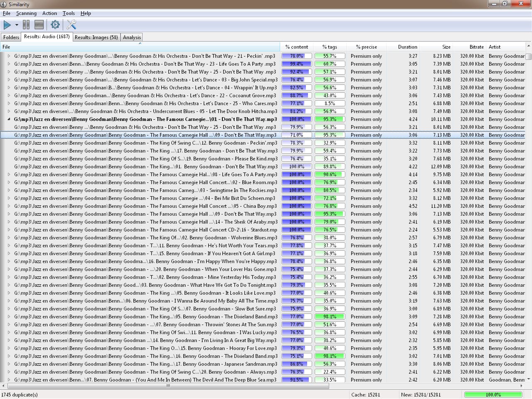Click the "Cache: 15281" status bar entry
This screenshot has width=532, height=399.
click(x=366, y=395)
